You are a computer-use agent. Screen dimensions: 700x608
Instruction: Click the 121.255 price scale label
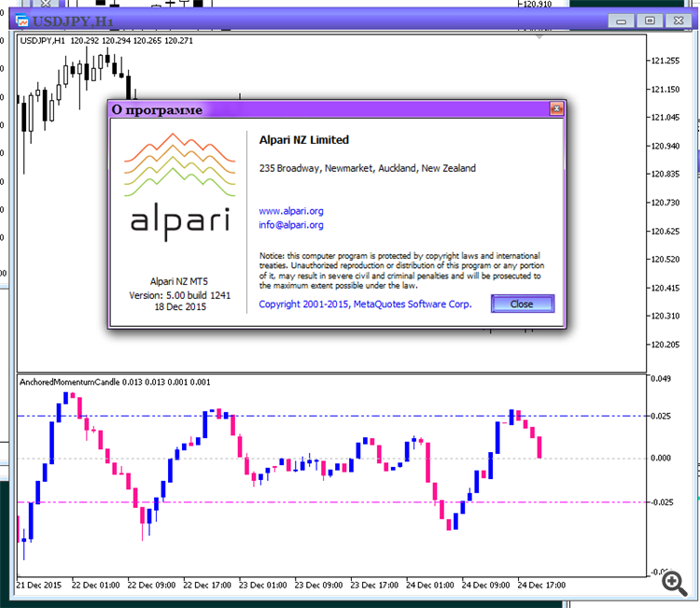665,61
